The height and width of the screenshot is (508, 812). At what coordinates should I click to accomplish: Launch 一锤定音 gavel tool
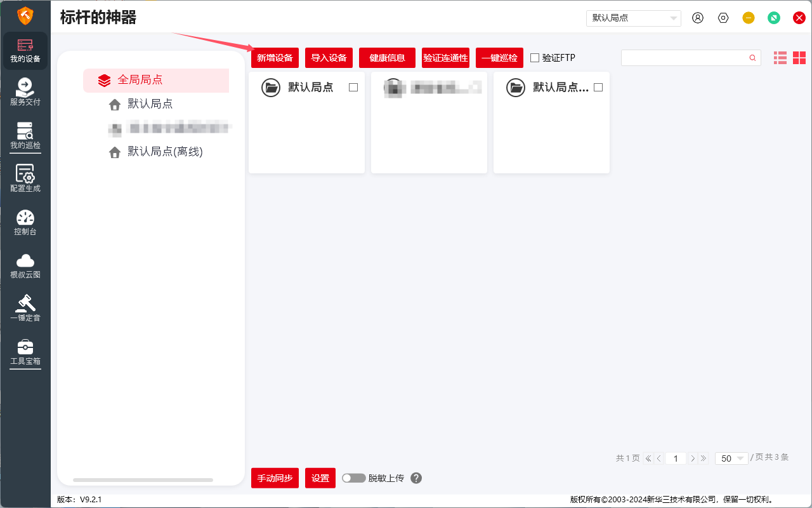25,307
